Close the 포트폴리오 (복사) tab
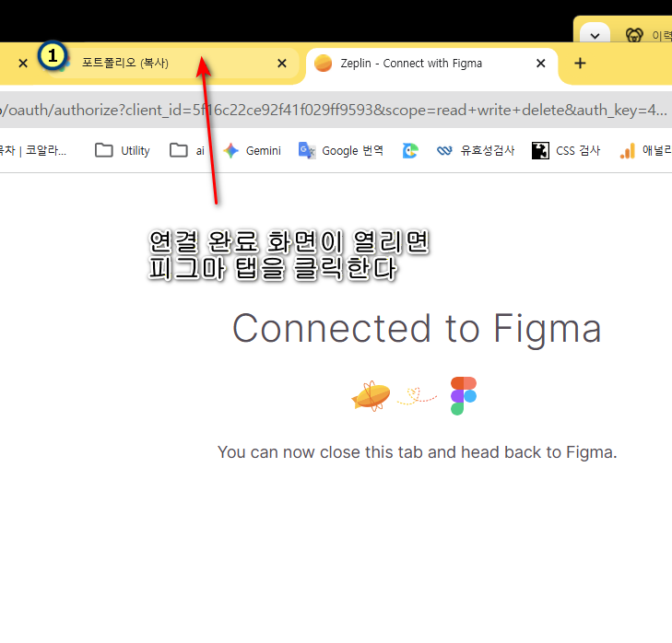This screenshot has height=643, width=672. [282, 64]
